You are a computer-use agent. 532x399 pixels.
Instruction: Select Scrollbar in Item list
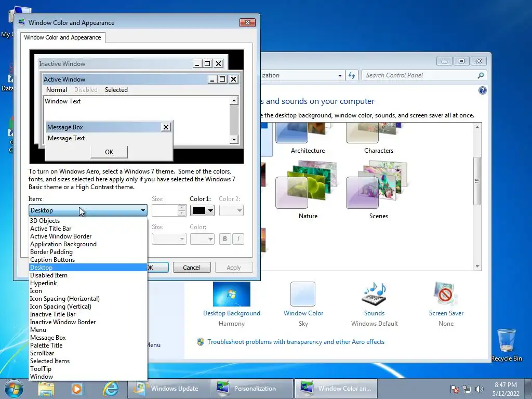[88, 353]
